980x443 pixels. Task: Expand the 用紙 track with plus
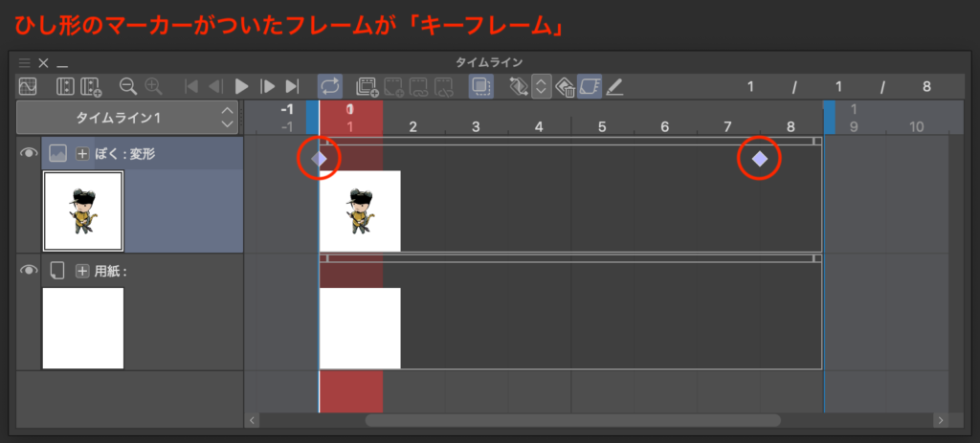tap(82, 271)
